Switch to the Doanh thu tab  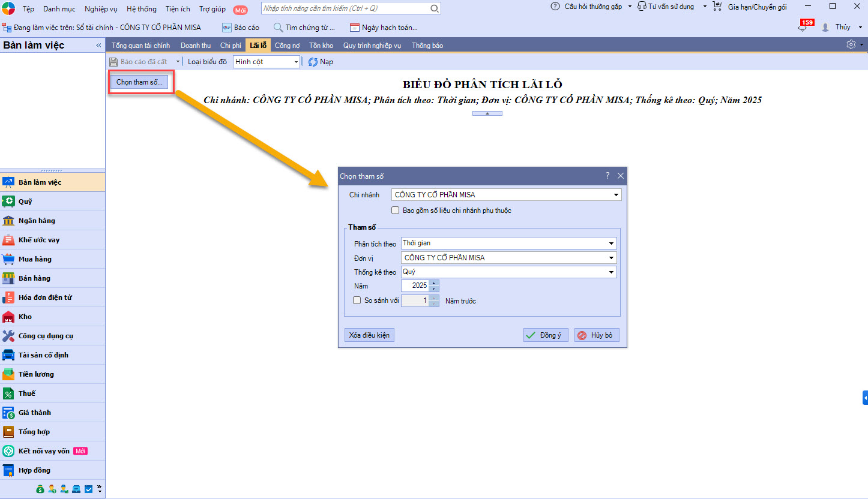196,46
